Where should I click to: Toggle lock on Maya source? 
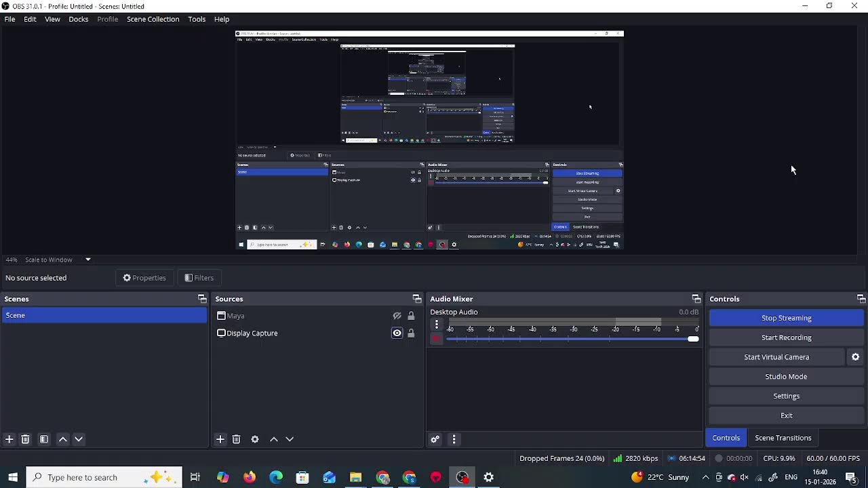pyautogui.click(x=411, y=316)
